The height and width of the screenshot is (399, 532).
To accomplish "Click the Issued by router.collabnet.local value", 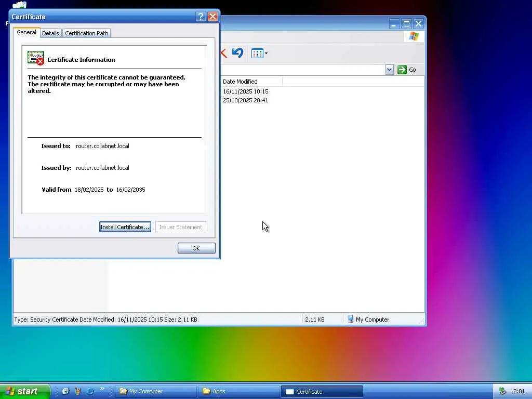I will (x=102, y=168).
